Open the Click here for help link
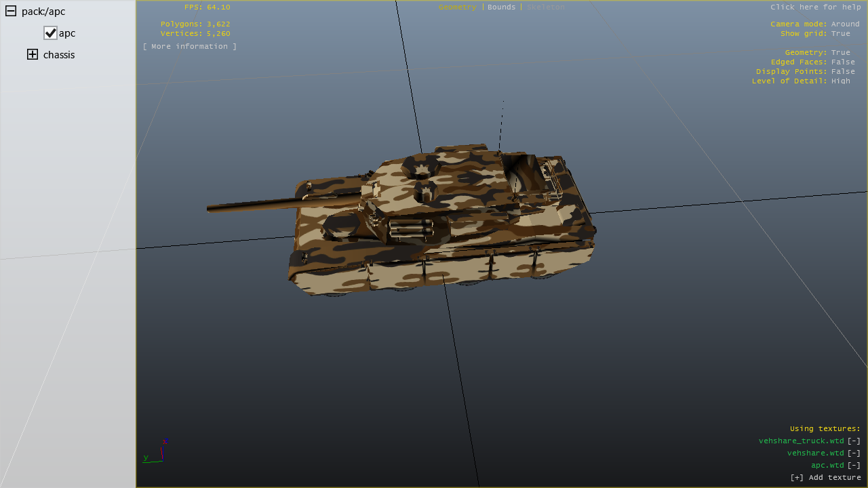 pyautogui.click(x=816, y=7)
